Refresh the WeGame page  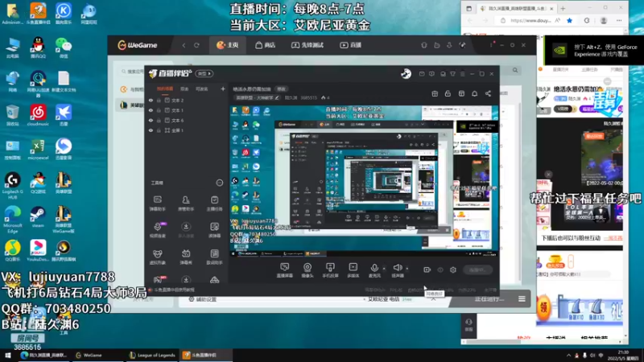196,45
